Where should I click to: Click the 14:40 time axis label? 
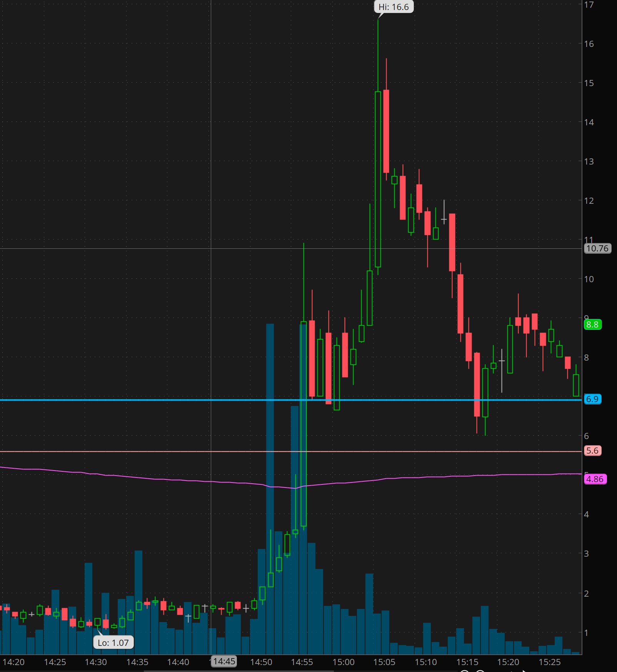[x=178, y=662]
